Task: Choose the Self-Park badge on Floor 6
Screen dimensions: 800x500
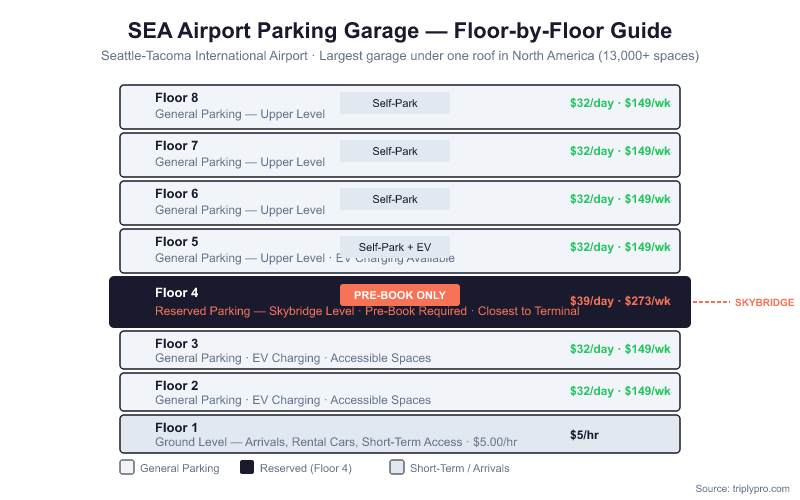Action: (395, 199)
